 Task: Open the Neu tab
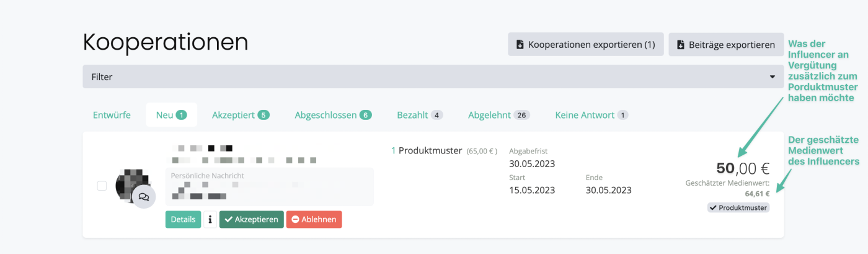tap(171, 115)
